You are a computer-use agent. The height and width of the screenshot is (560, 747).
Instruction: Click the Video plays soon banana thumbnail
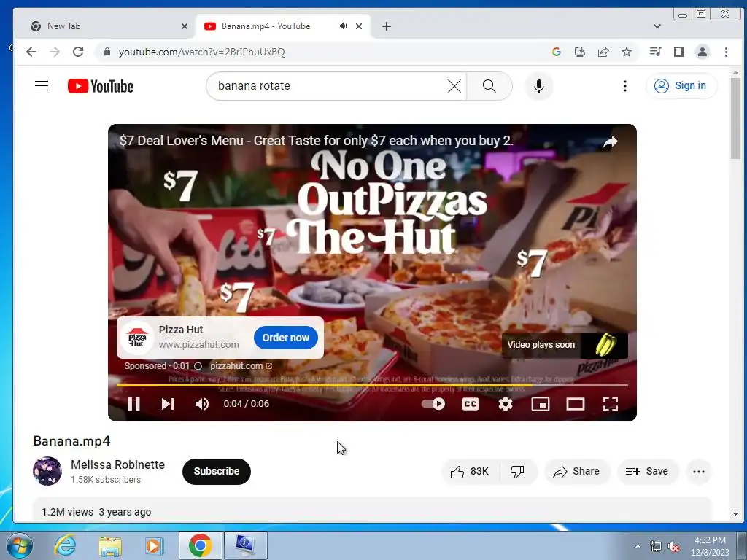coord(605,345)
